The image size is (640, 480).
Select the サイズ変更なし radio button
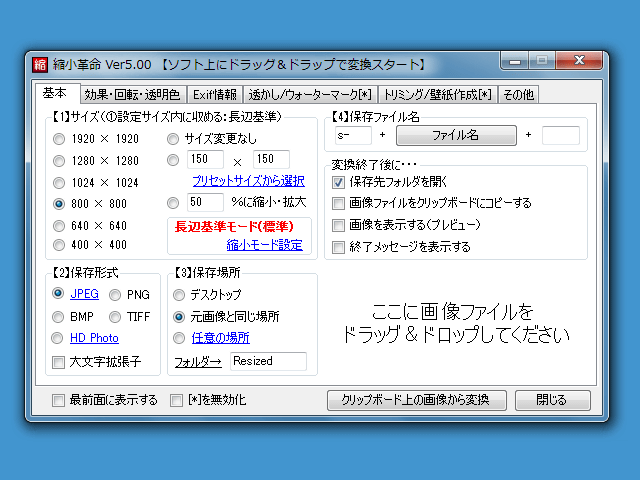click(x=173, y=139)
